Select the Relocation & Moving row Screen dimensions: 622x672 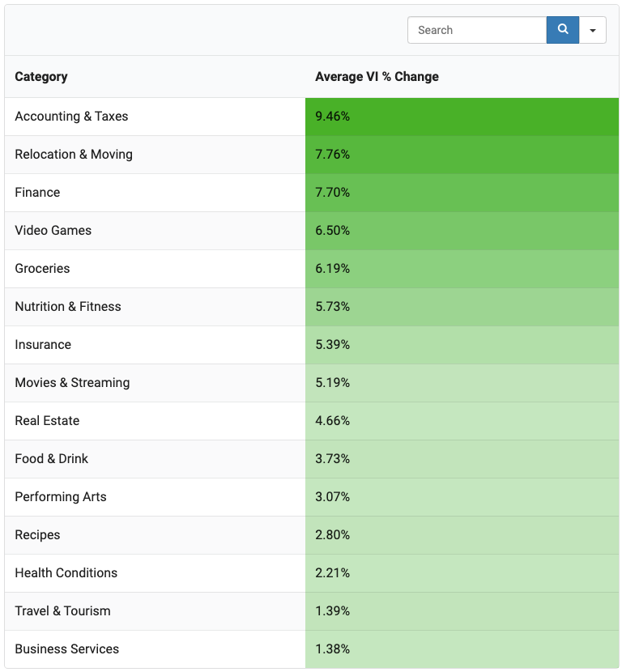[312, 155]
